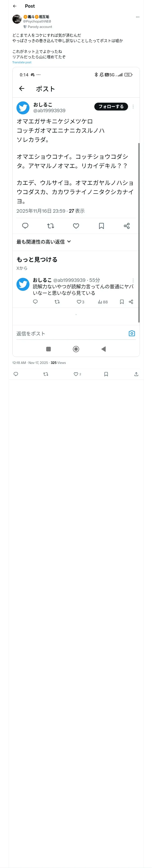
Task: Click the back arrow next to Post
Action: pyautogui.click(x=14, y=6)
